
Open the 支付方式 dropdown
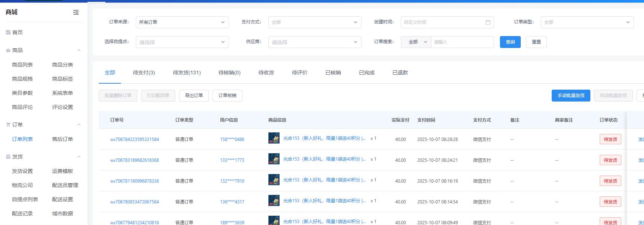(315, 22)
